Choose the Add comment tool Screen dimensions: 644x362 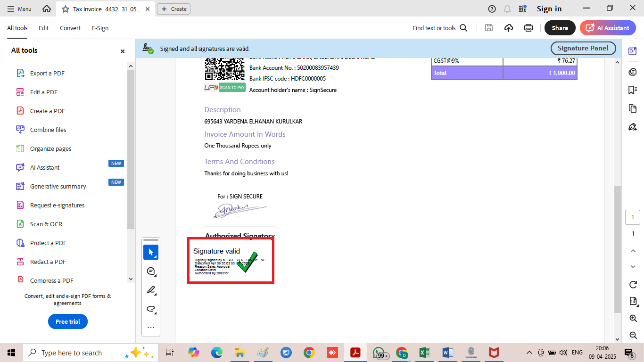[x=151, y=271]
